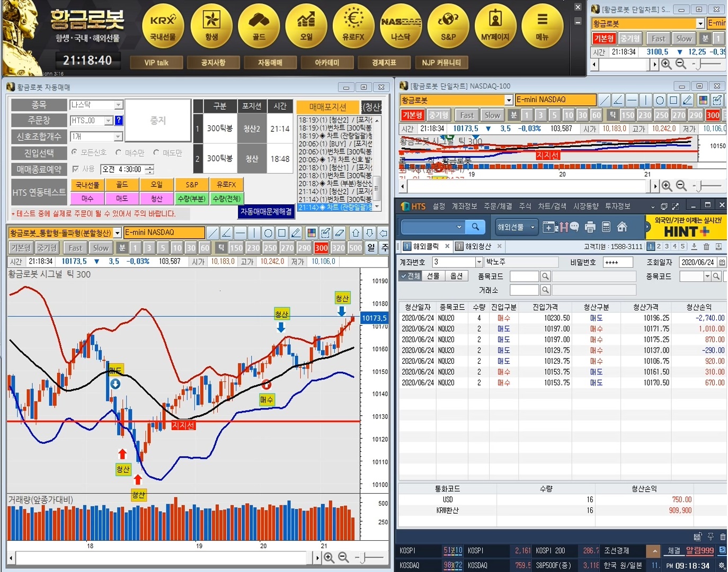Zoom in on the main chart with magnifier plus
Screen dimensions: 728x572
[x=329, y=557]
